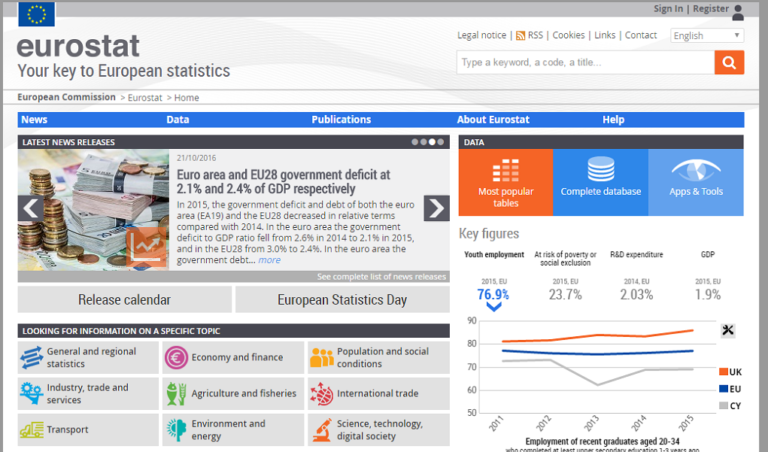Click the more link in news summary
This screenshot has height=452, width=768.
coord(269,260)
